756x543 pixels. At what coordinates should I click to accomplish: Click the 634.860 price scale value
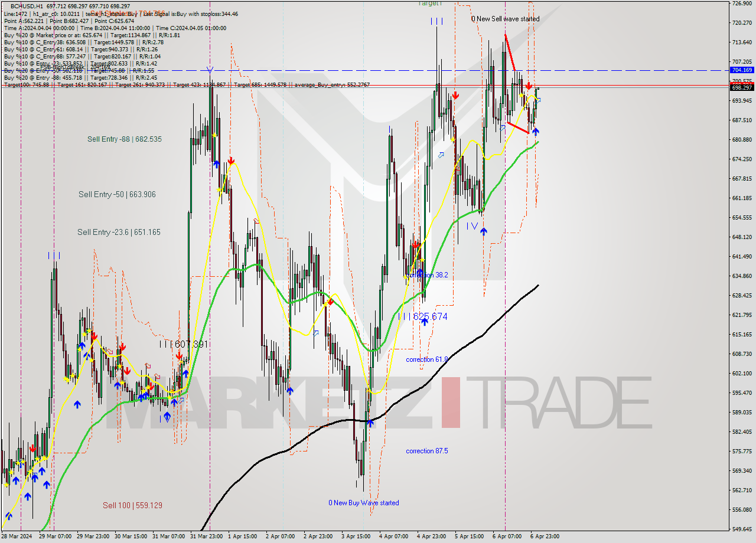(x=742, y=276)
